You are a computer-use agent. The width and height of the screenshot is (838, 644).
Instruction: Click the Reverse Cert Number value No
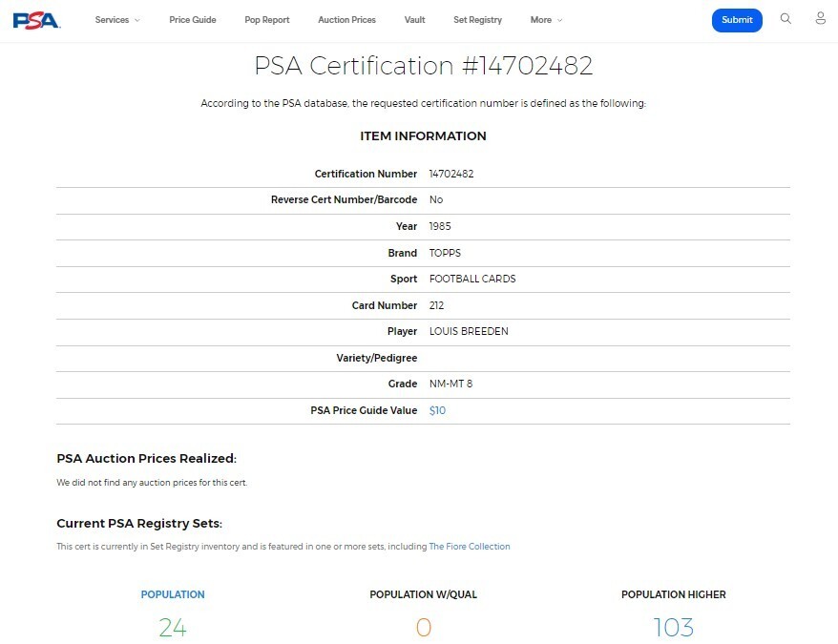click(435, 199)
